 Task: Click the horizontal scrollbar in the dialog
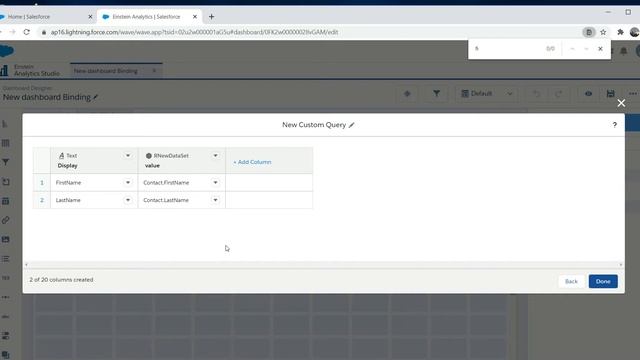coord(323,264)
